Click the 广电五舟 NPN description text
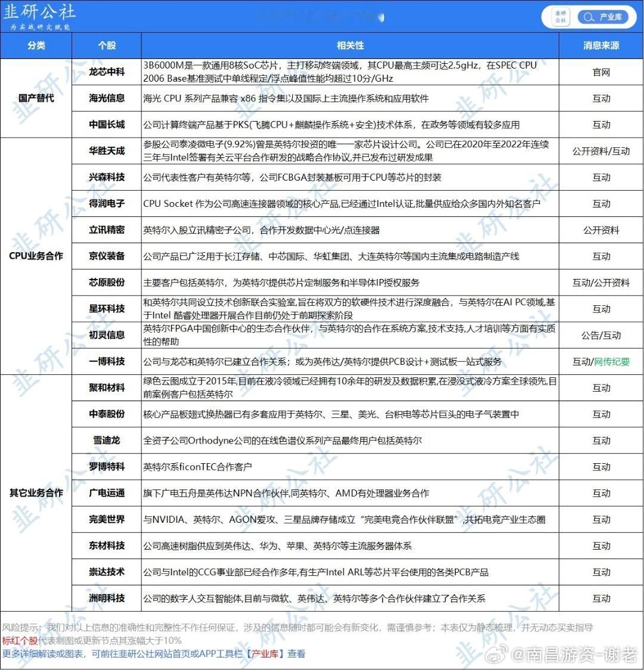 click(x=286, y=494)
